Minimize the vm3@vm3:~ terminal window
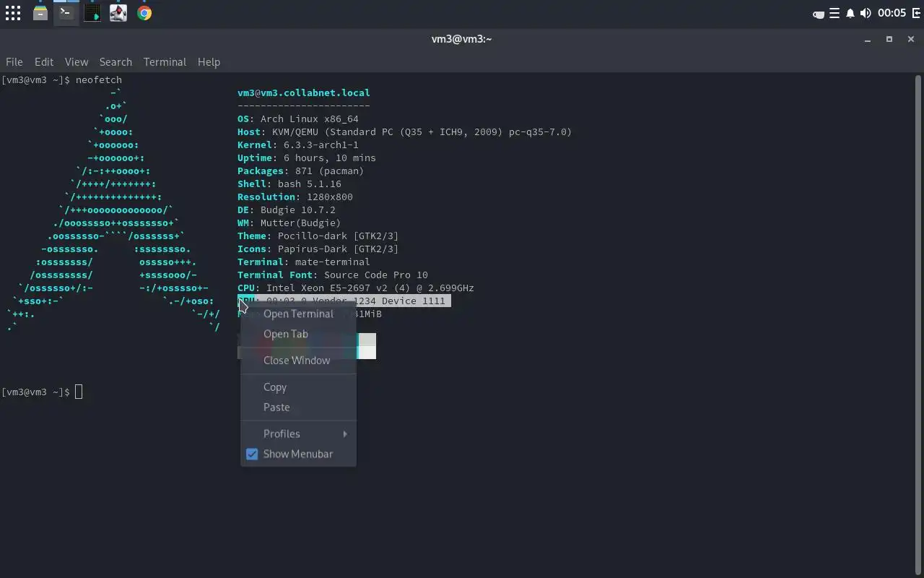 pos(867,39)
